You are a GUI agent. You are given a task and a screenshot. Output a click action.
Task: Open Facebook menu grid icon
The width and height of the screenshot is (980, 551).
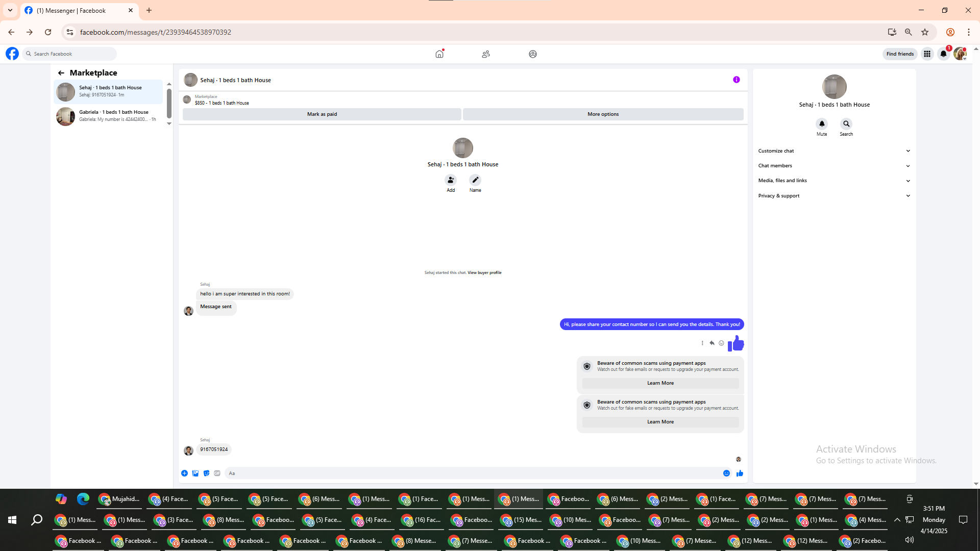coord(927,54)
